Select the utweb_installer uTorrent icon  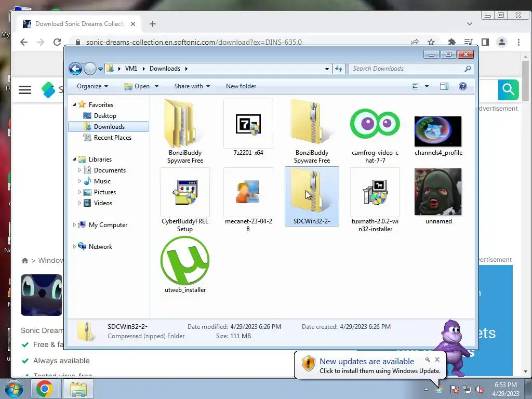[x=185, y=261]
